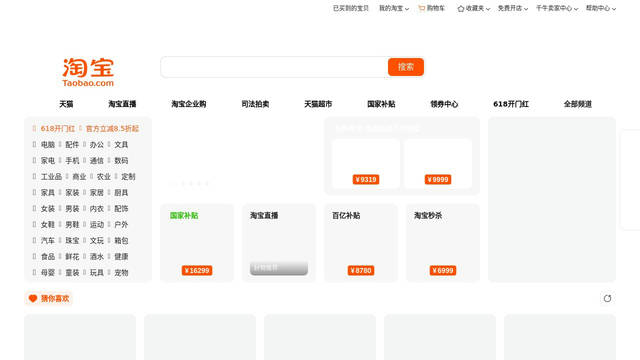640x360 pixels.
Task: Click the orange 搜索 button
Action: coord(406,67)
